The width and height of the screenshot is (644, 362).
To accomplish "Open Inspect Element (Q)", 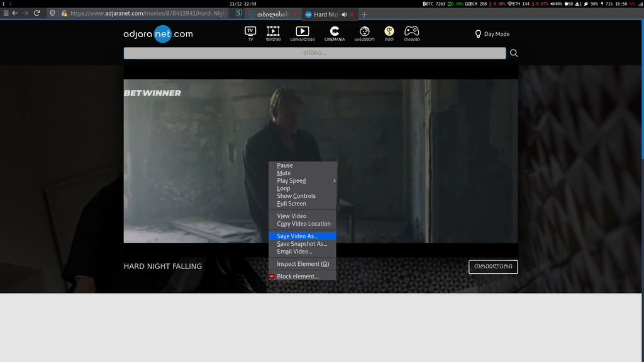I will click(x=303, y=264).
